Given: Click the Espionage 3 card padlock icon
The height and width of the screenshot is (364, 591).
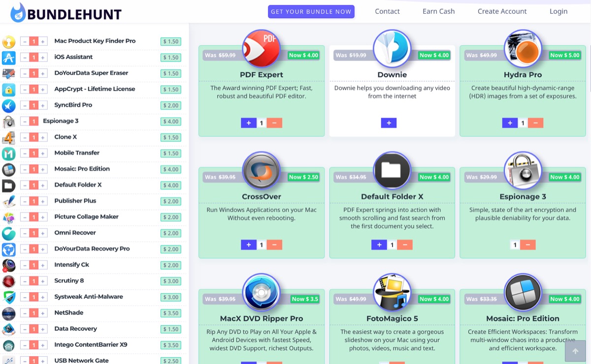Looking at the screenshot, I should click(523, 170).
